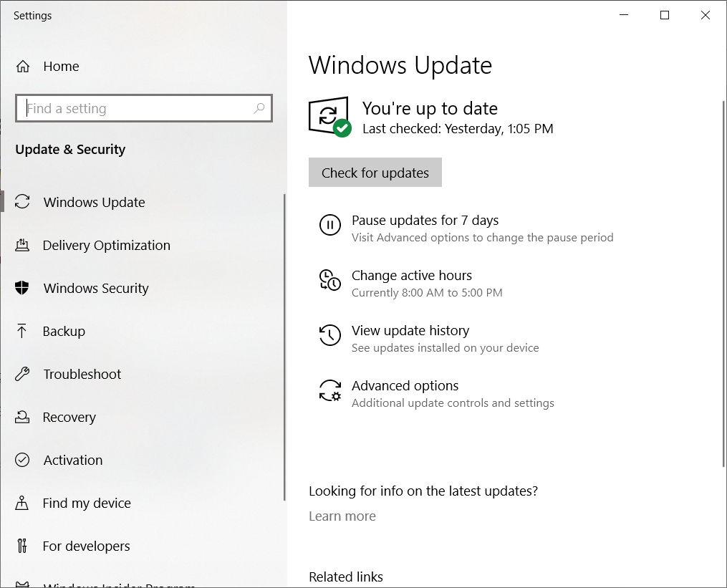Click the Troubleshoot wrench icon
Image resolution: width=727 pixels, height=588 pixels.
pyautogui.click(x=22, y=375)
